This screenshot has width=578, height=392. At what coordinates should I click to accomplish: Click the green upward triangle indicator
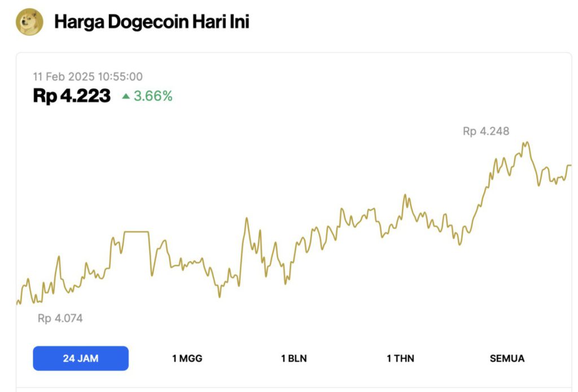[x=126, y=96]
